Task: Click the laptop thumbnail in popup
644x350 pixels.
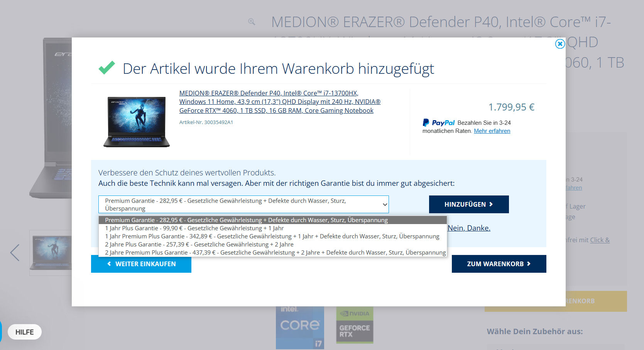Action: 137,122
